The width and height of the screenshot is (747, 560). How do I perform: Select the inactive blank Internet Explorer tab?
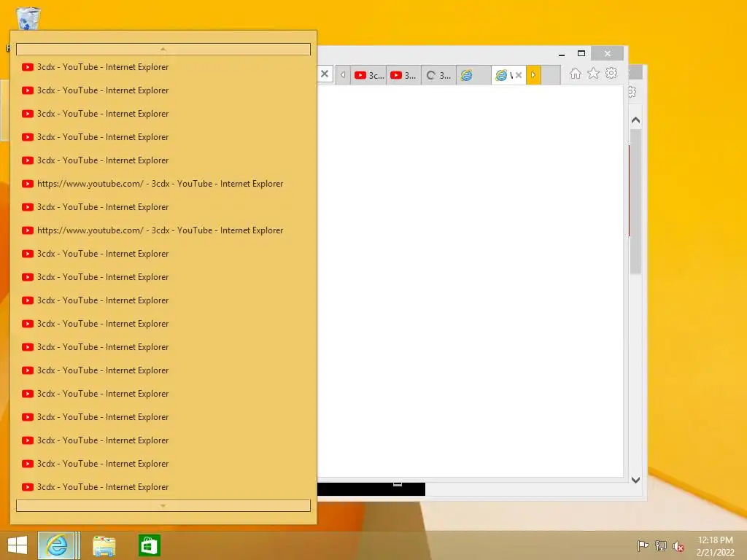click(x=473, y=75)
